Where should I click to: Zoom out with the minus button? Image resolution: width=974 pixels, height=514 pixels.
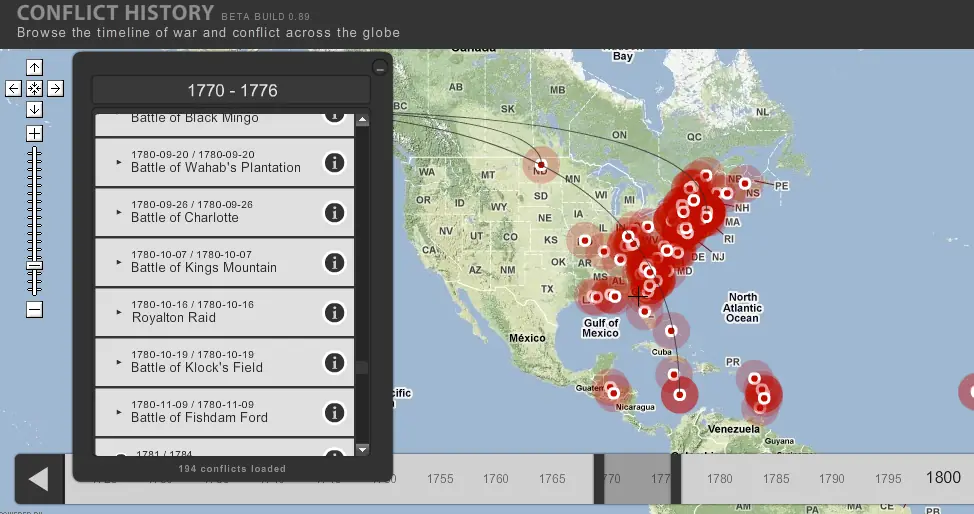point(34,309)
